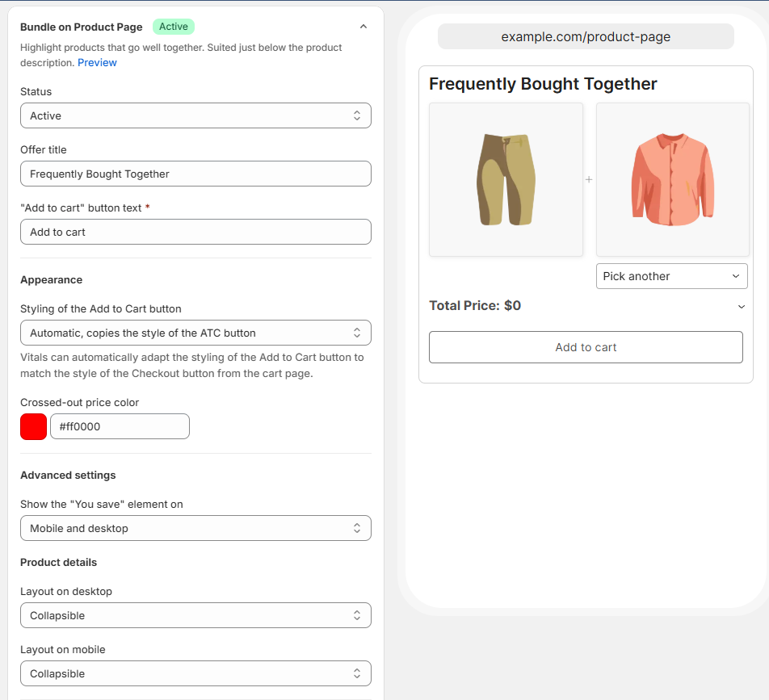
Task: Open the Status dropdown
Action: tap(195, 115)
